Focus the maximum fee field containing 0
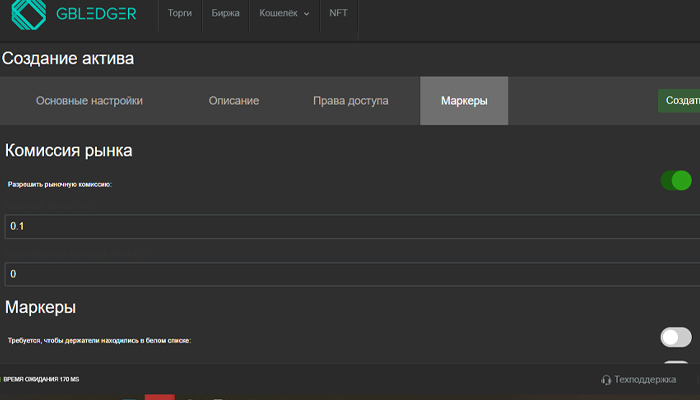This screenshot has height=400, width=700. 352,274
